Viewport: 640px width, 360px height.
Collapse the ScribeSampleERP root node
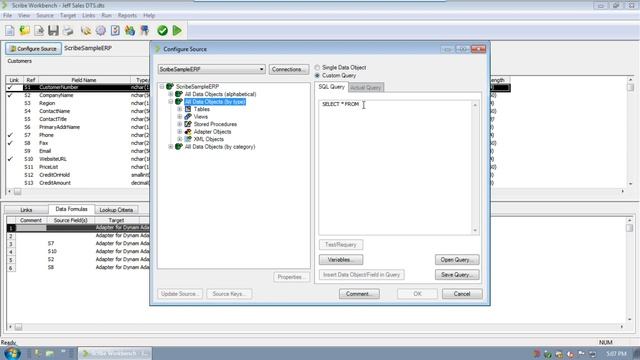coord(162,87)
